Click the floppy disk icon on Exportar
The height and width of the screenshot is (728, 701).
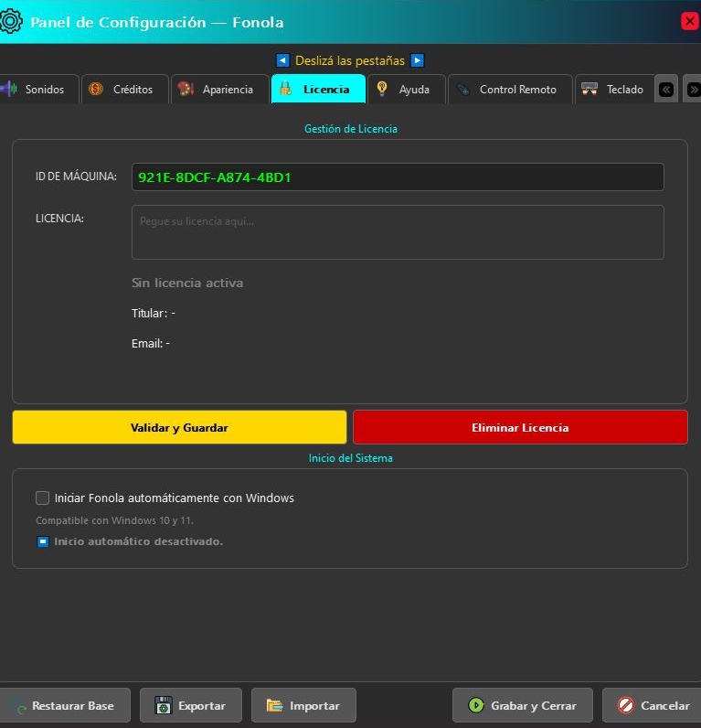[x=164, y=705]
